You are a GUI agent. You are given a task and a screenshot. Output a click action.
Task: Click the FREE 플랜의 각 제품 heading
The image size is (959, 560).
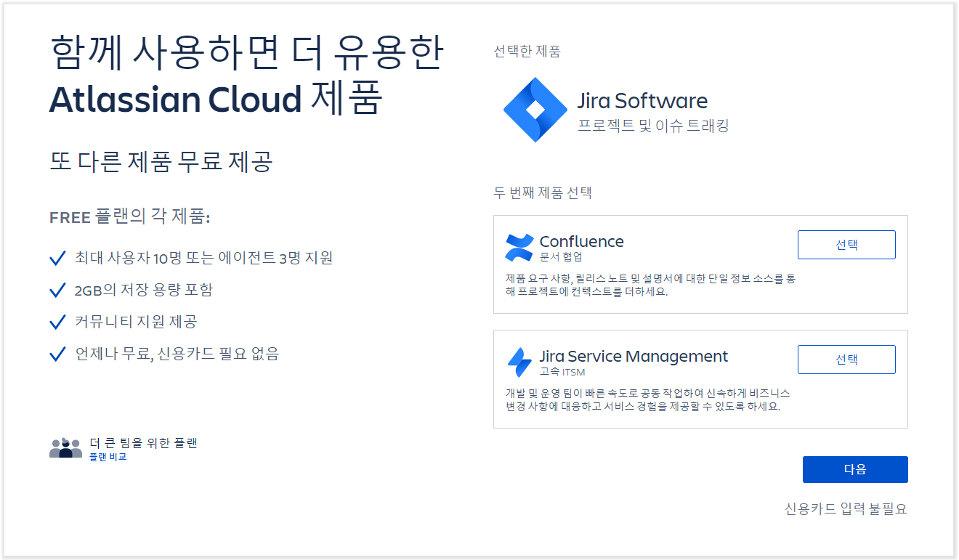[x=129, y=217]
